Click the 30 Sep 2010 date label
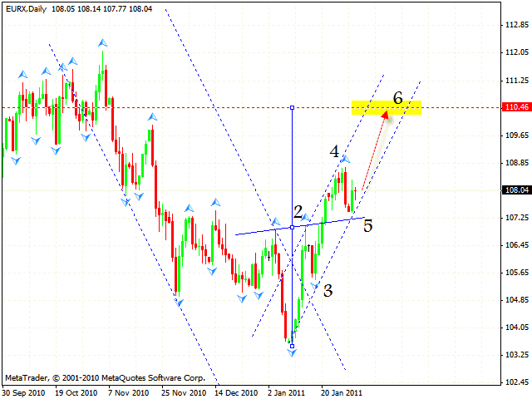 pyautogui.click(x=24, y=393)
